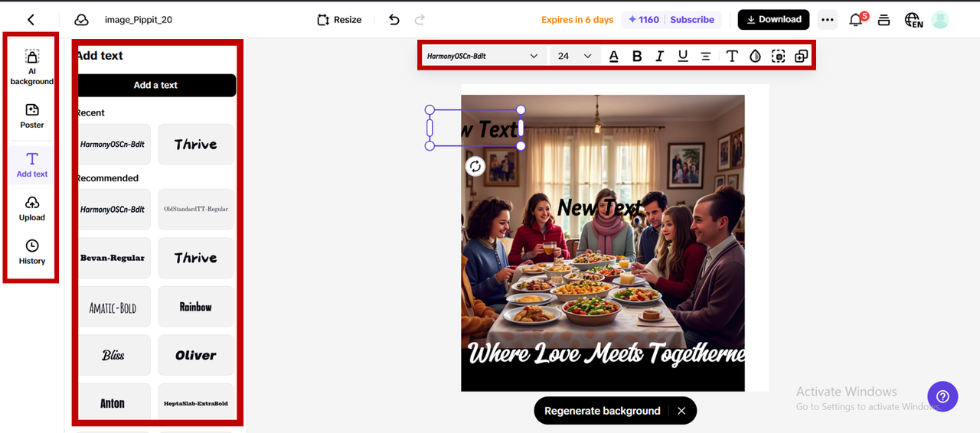Duplicate the selected text layer
The image size is (980, 433).
click(801, 56)
